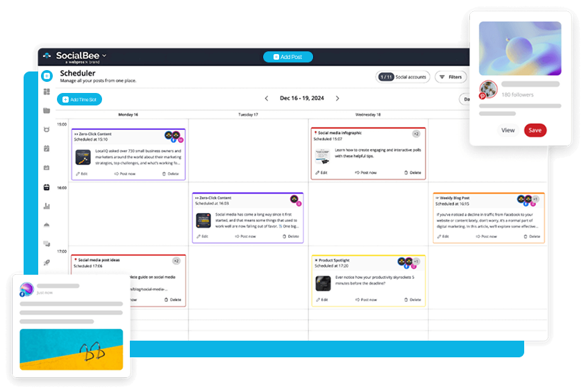Open the dashboard grid icon in the sidebar
586x392 pixels.
(x=47, y=92)
